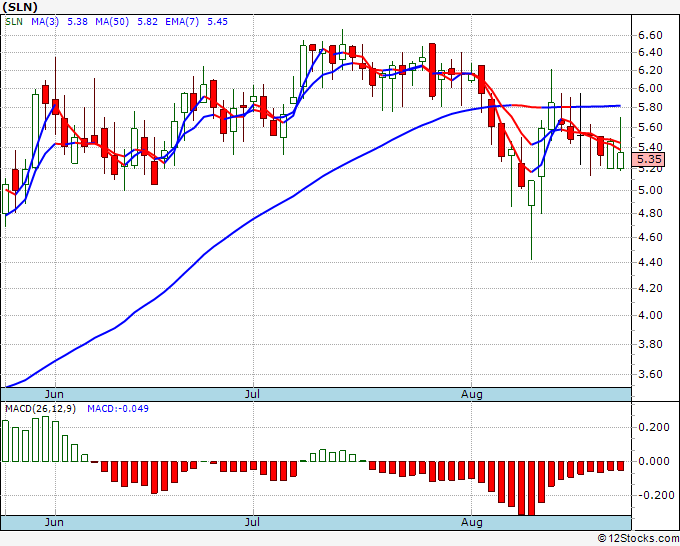Click the 5.38 MA(3) value

click(x=78, y=22)
